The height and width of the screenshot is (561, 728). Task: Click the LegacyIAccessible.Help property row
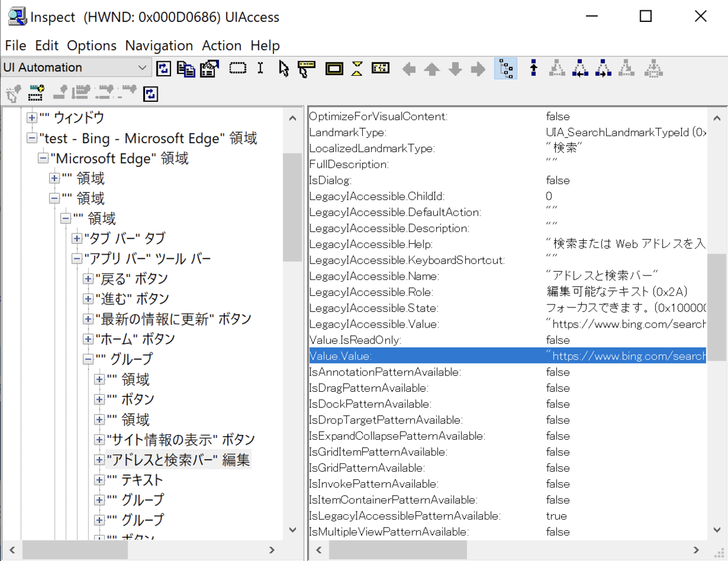coord(507,244)
